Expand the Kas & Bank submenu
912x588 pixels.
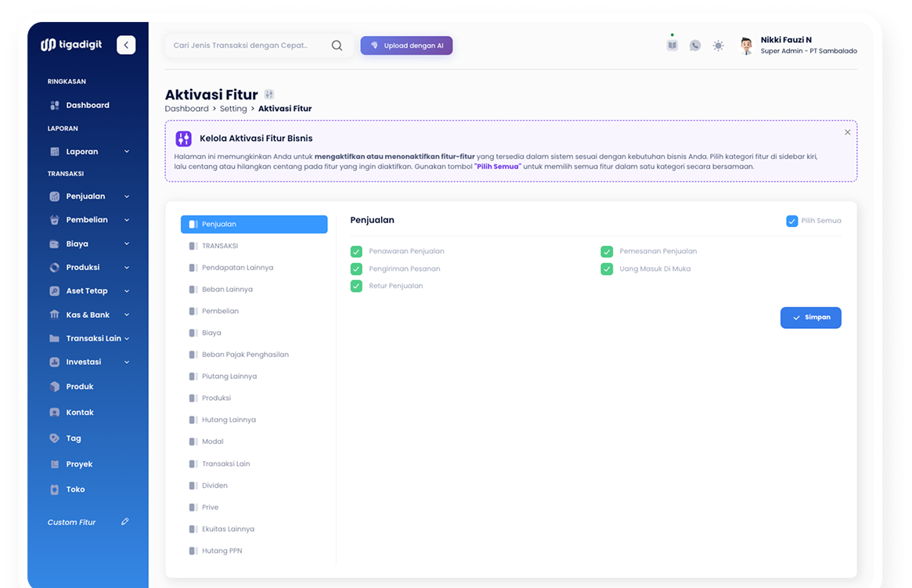click(x=128, y=314)
